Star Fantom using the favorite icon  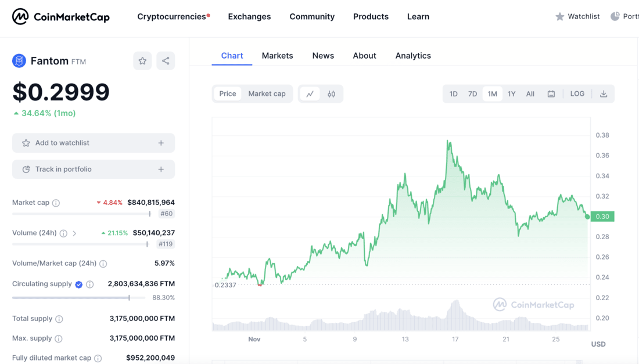click(x=142, y=60)
